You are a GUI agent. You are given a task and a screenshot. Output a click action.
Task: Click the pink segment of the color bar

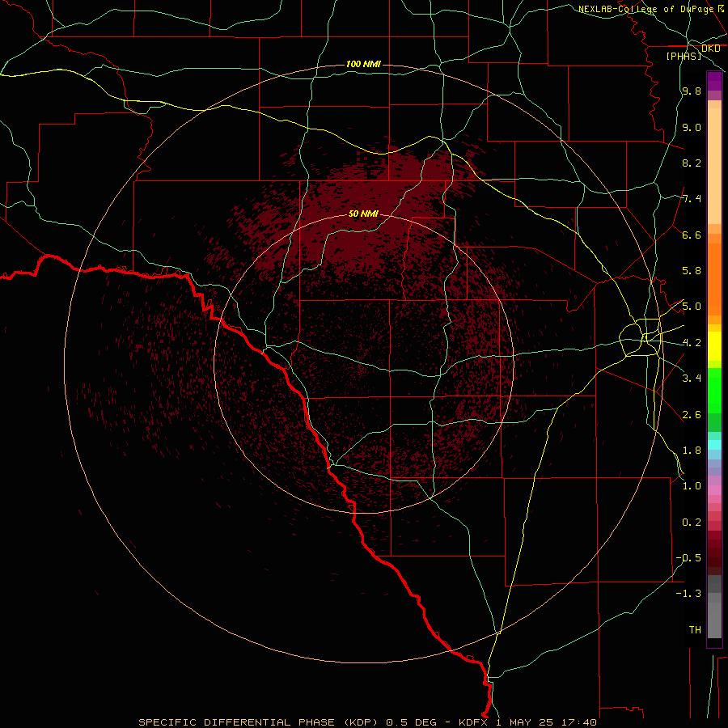(714, 490)
